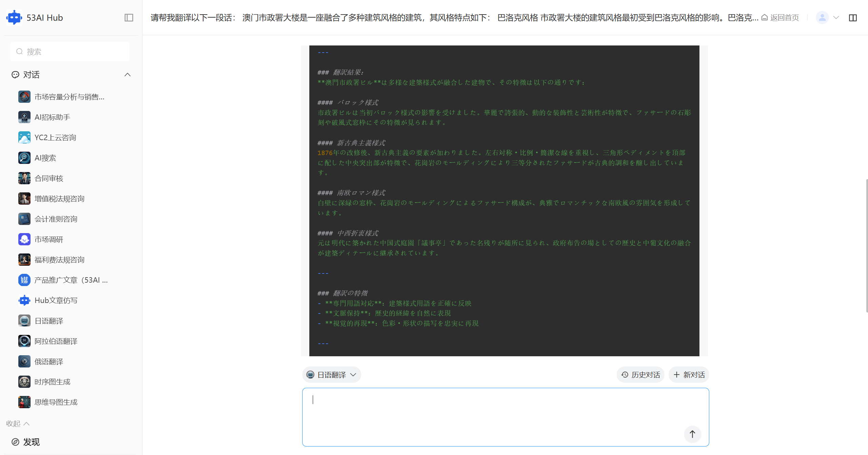Click the 返回首页 link
This screenshot has width=868, height=455.
(780, 18)
